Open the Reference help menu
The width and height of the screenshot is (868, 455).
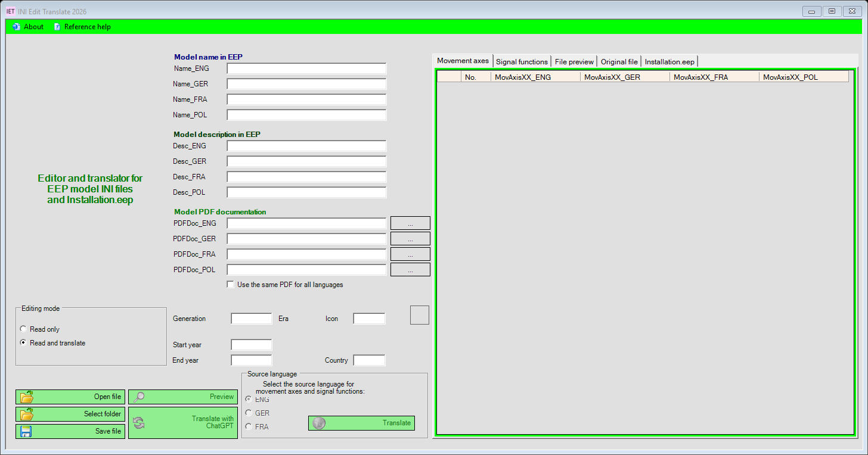coord(82,27)
